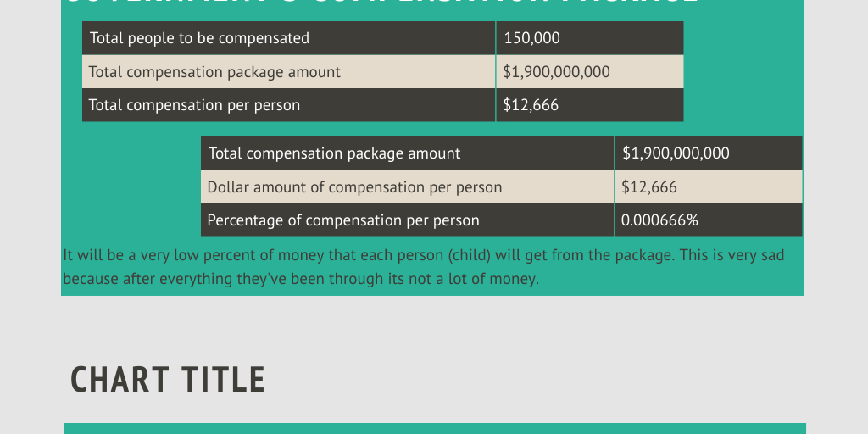The width and height of the screenshot is (868, 434).
Task: Click the "Total people to be compensated" cell
Action: [x=200, y=38]
